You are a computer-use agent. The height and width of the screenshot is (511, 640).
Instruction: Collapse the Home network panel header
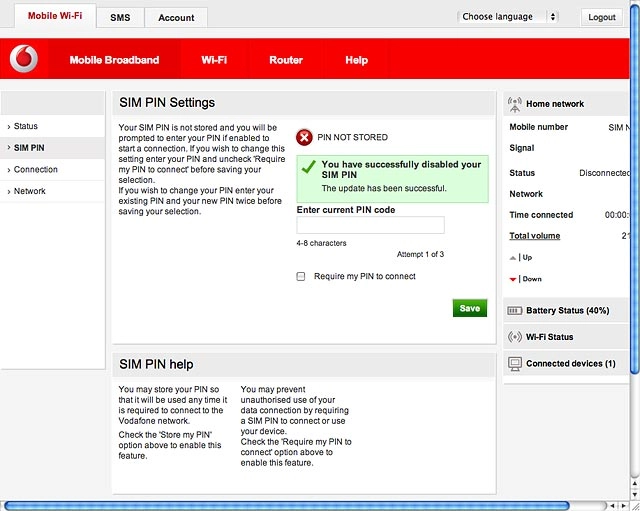pos(566,104)
